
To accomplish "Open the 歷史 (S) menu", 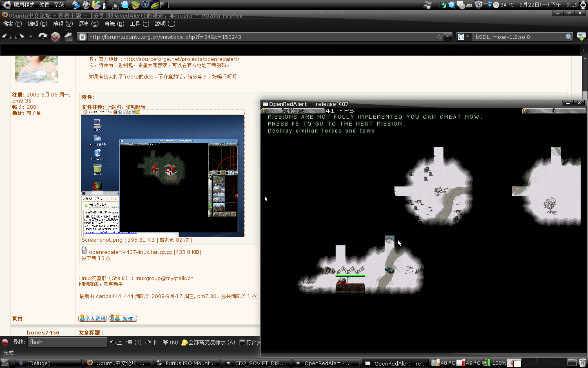I will (x=89, y=24).
